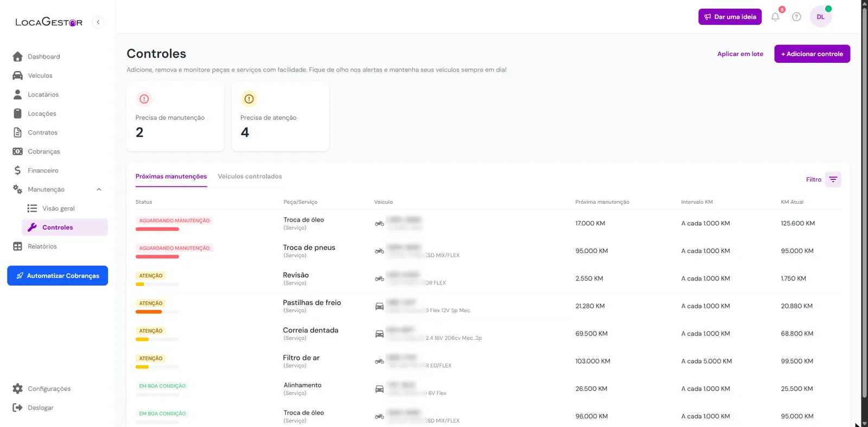Select Controles in sidebar menu

(65, 227)
